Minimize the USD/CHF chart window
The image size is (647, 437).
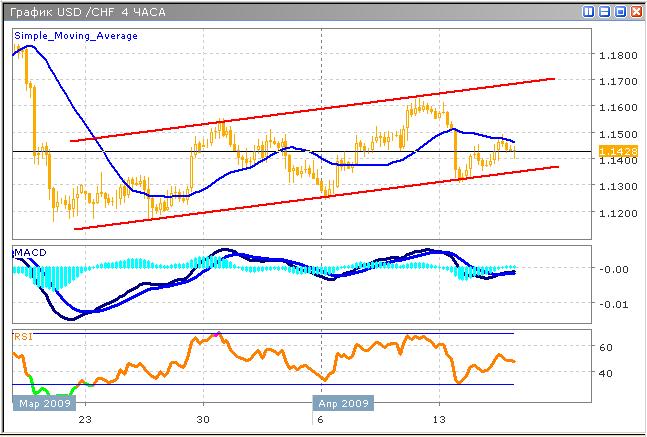605,11
